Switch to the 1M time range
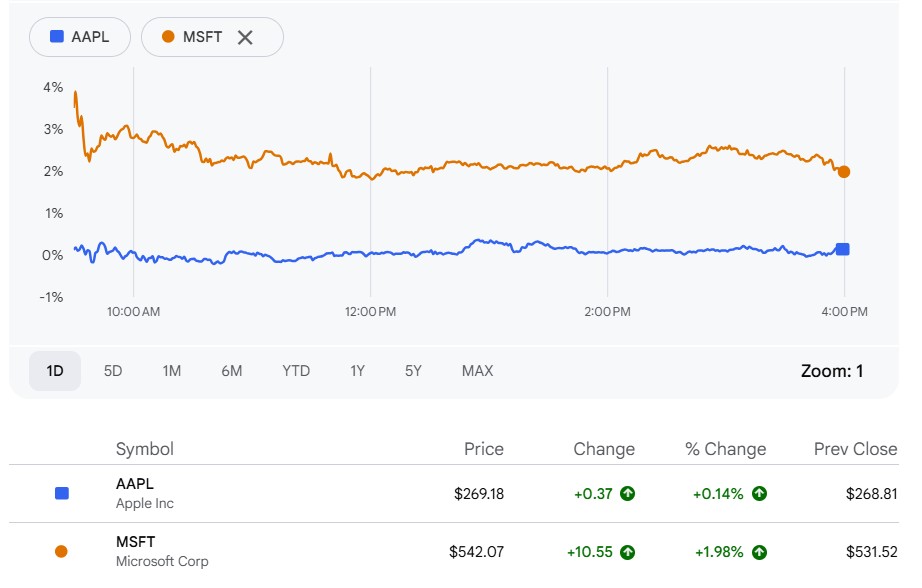This screenshot has height=588, width=922. 172,371
